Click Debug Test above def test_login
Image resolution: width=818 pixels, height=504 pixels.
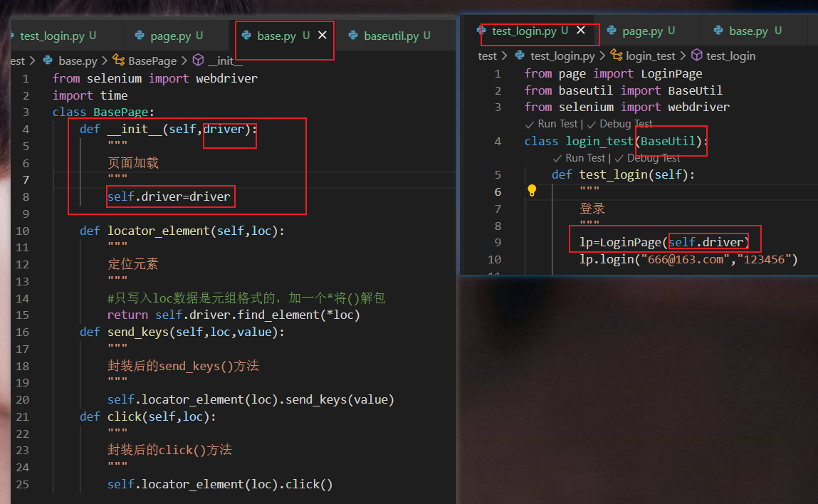click(x=647, y=158)
